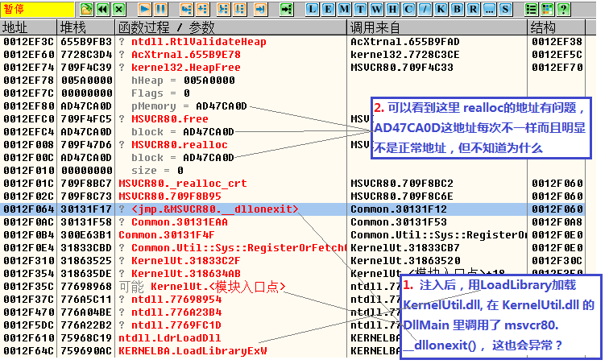
Task: Select the hHeap = 005A0000 parameter row
Action: point(292,80)
